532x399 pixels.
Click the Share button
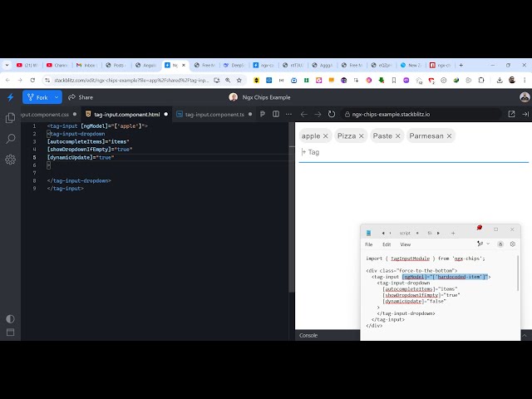coord(81,97)
